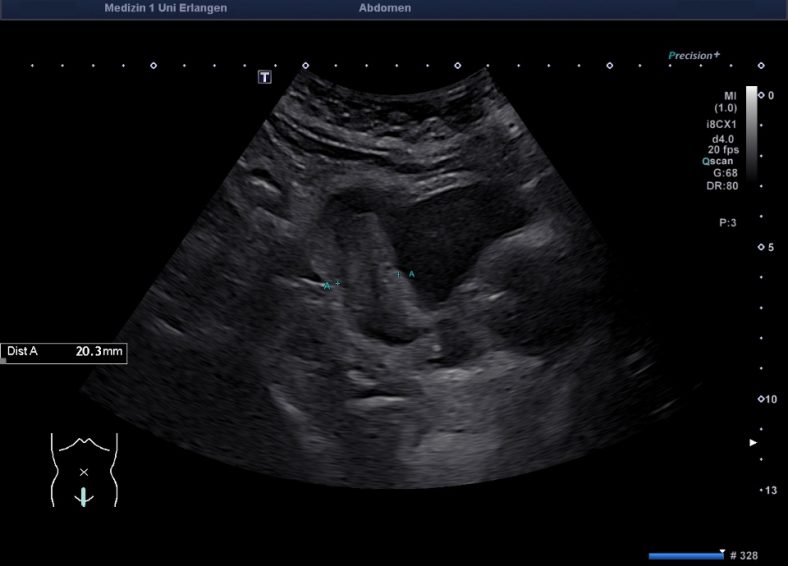Click the left caliper A measurement marker

pos(331,285)
